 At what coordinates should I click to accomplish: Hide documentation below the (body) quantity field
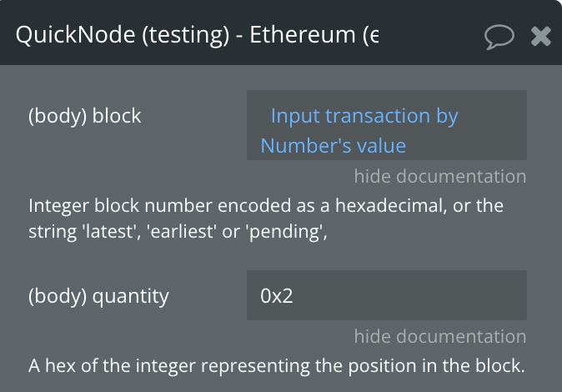[x=440, y=336]
